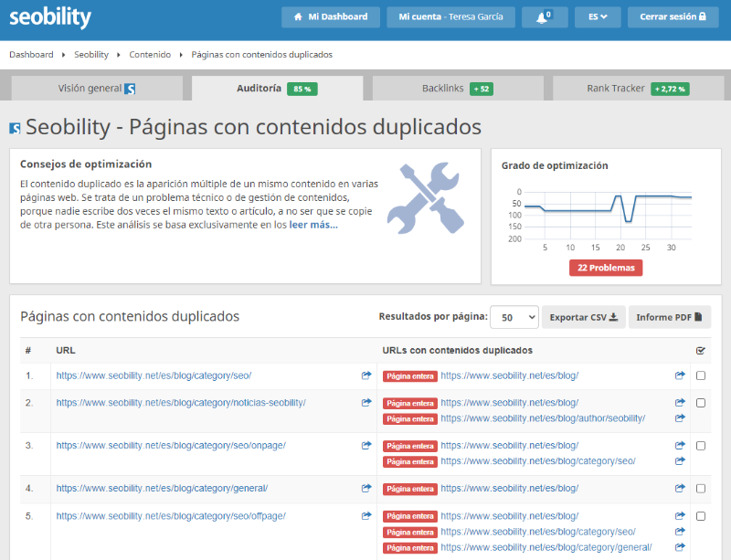Open URL blog/category/noticias-seobility/
The height and width of the screenshot is (560, 731).
pos(181,402)
